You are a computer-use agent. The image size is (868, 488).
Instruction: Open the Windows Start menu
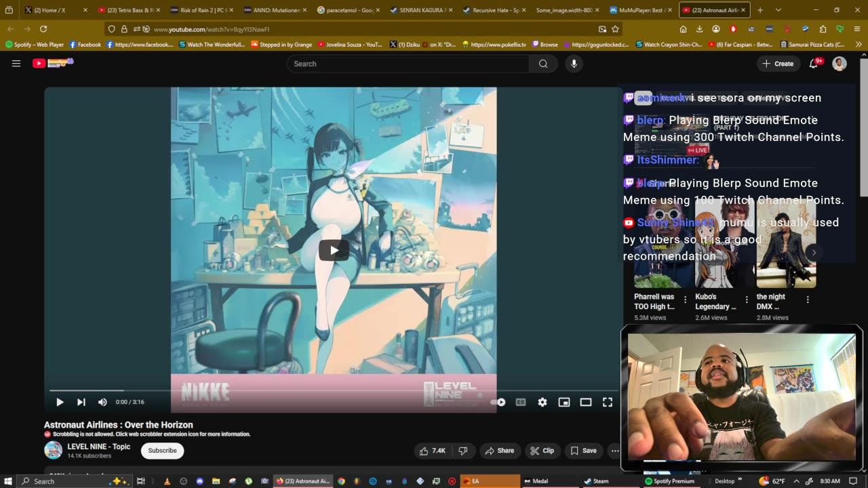point(7,481)
